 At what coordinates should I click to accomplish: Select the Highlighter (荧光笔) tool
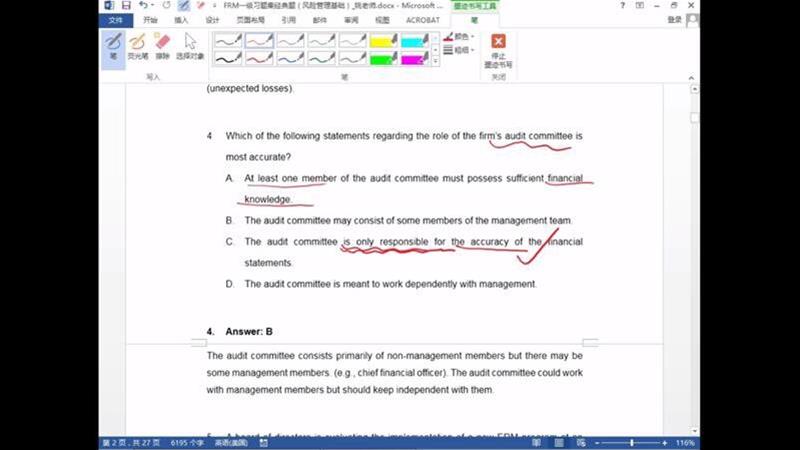[137, 46]
